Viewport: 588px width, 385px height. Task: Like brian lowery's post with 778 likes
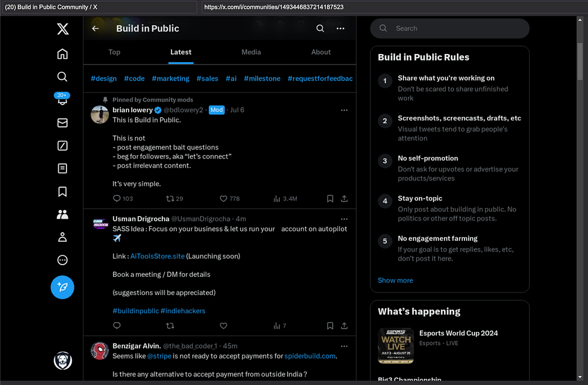(229, 199)
